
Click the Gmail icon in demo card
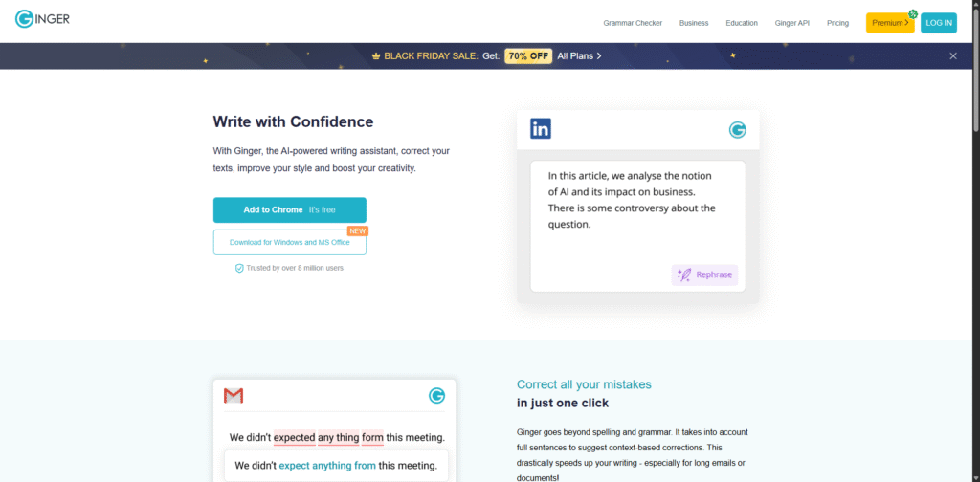coord(234,395)
